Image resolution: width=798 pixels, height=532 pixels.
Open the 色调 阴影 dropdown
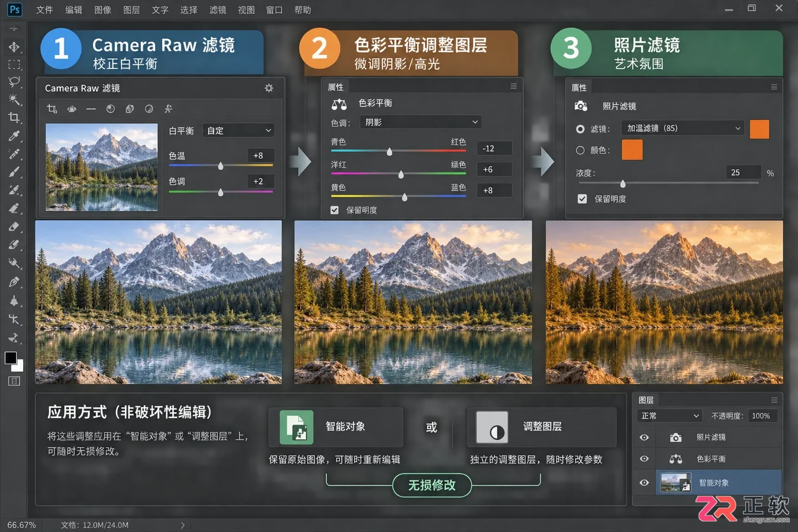421,122
